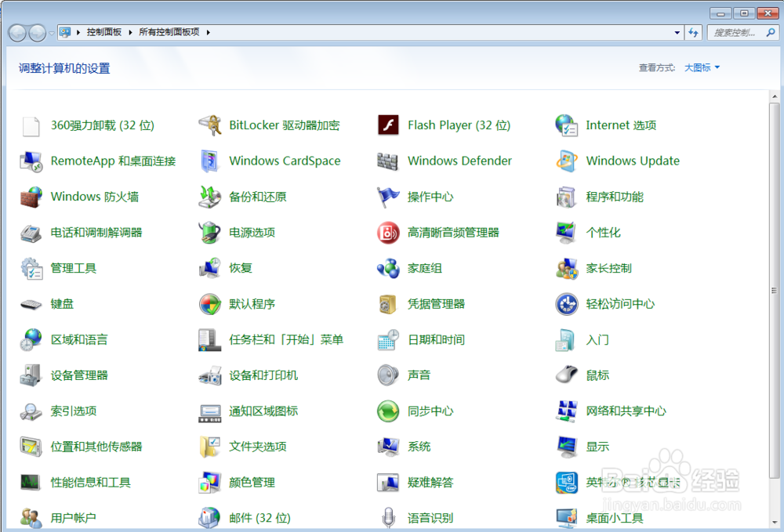
Task: Open the 电话和调制解调器 icon
Action: (x=31, y=233)
